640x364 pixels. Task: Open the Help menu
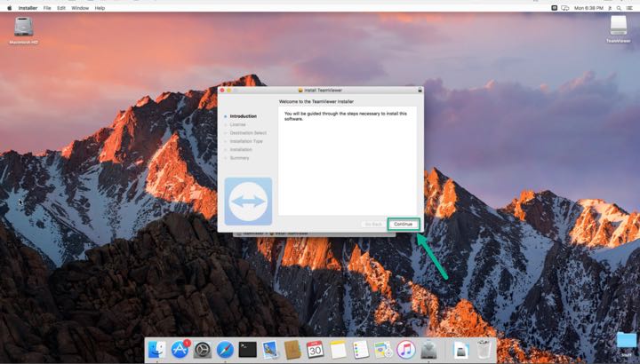coord(100,8)
